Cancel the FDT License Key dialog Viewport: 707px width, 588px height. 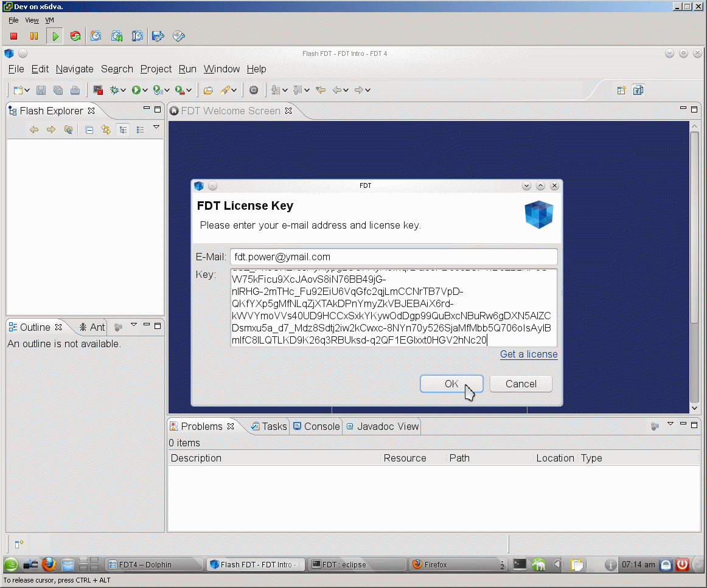(521, 384)
